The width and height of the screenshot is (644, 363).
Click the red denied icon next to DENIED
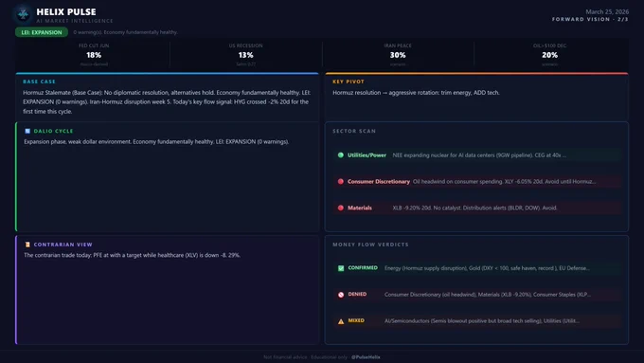341,295
